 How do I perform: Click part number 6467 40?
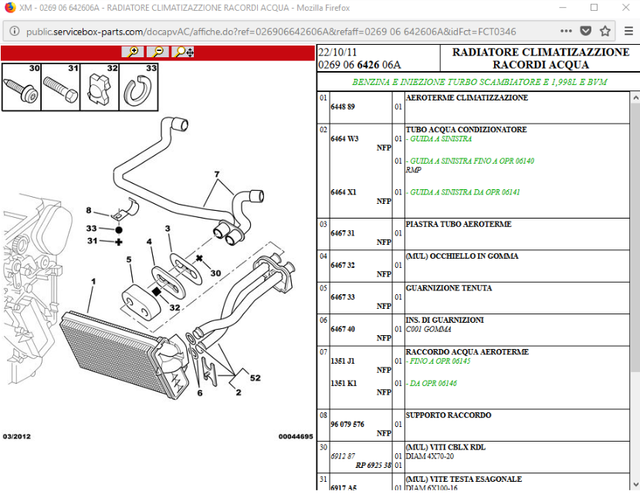(x=342, y=329)
